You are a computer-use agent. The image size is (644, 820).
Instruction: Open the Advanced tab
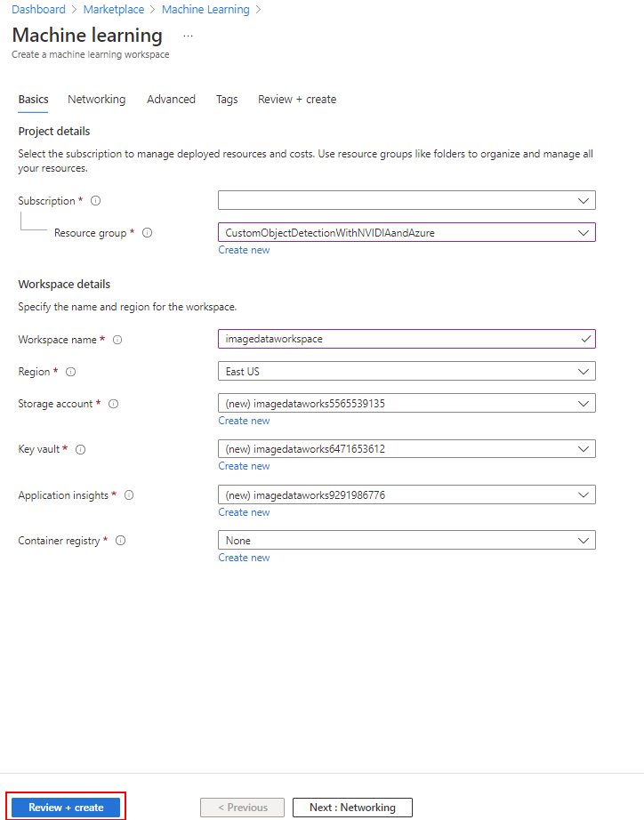coord(171,100)
